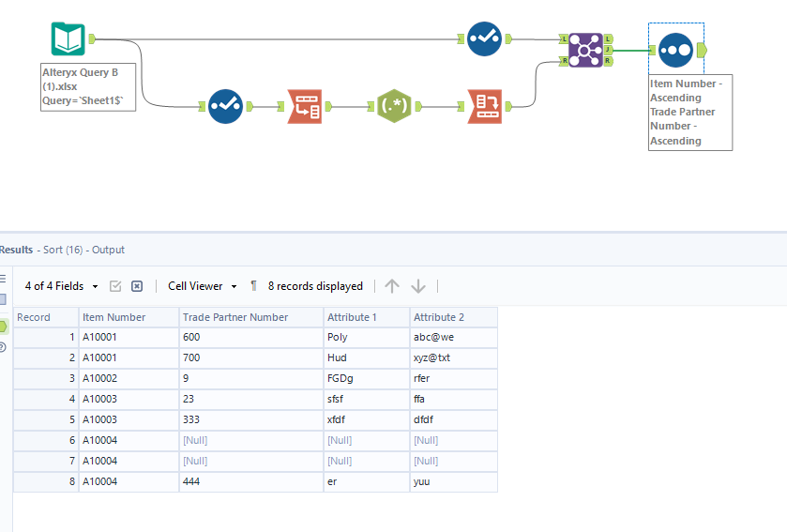Click the Sort tool output anchor
787x532 pixels.
(703, 50)
